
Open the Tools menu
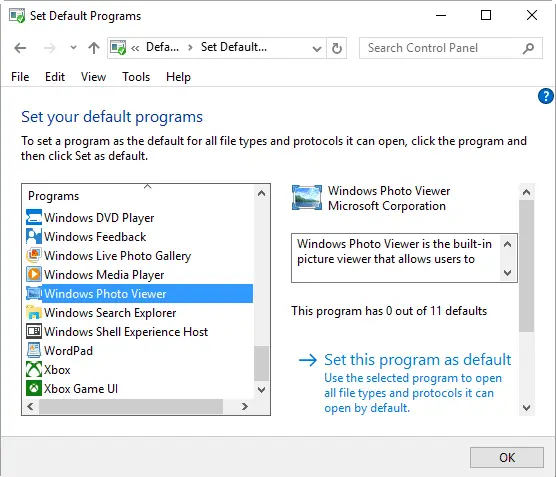click(x=136, y=77)
